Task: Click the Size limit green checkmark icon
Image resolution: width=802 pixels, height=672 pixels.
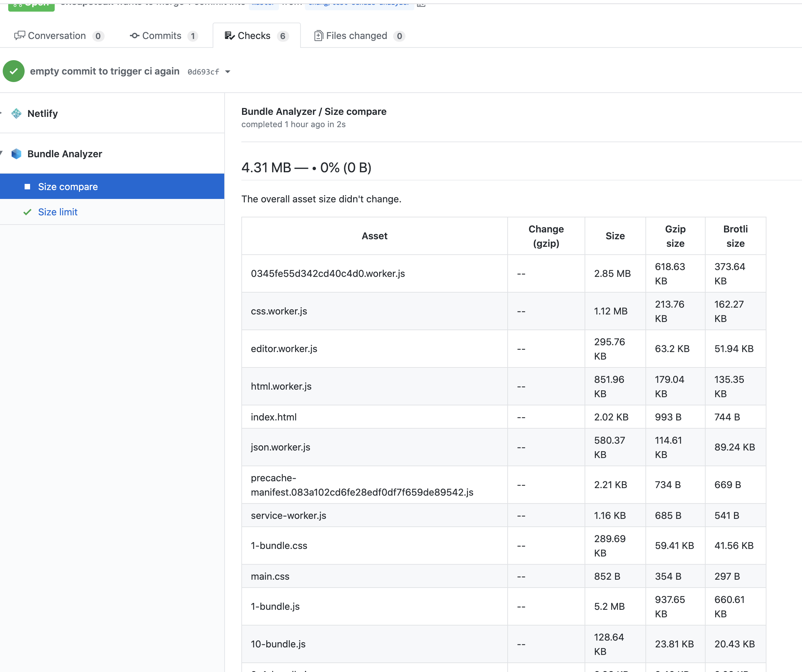Action: click(27, 212)
